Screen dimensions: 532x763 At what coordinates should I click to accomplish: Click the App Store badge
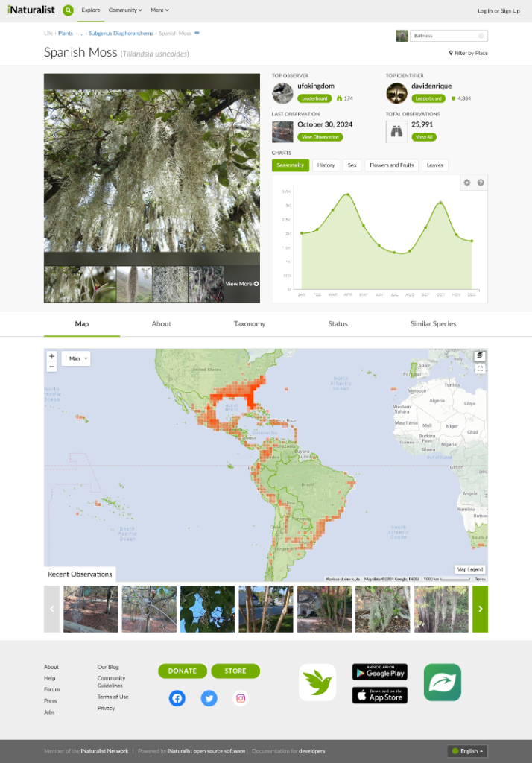pyautogui.click(x=380, y=695)
